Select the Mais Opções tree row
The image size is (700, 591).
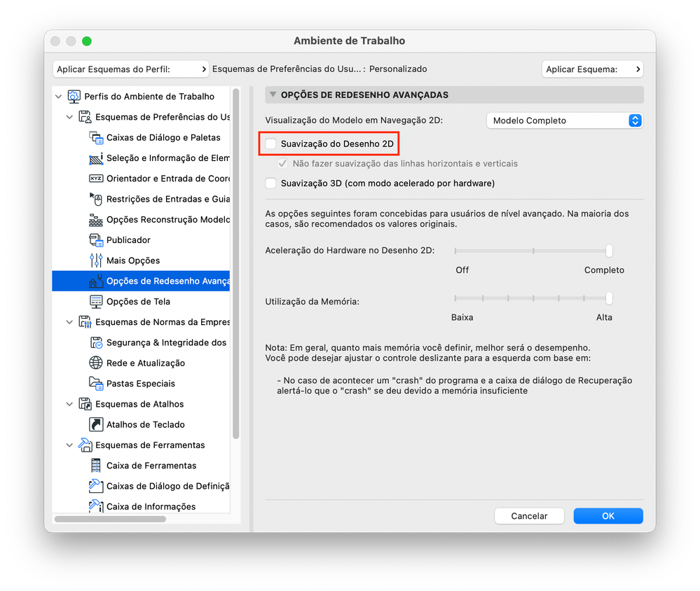[x=141, y=260]
